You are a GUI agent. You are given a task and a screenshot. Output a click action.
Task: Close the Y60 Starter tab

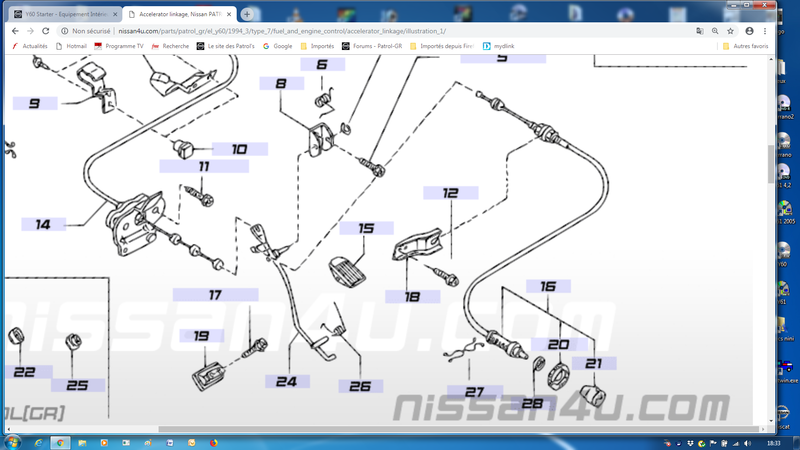click(x=115, y=14)
